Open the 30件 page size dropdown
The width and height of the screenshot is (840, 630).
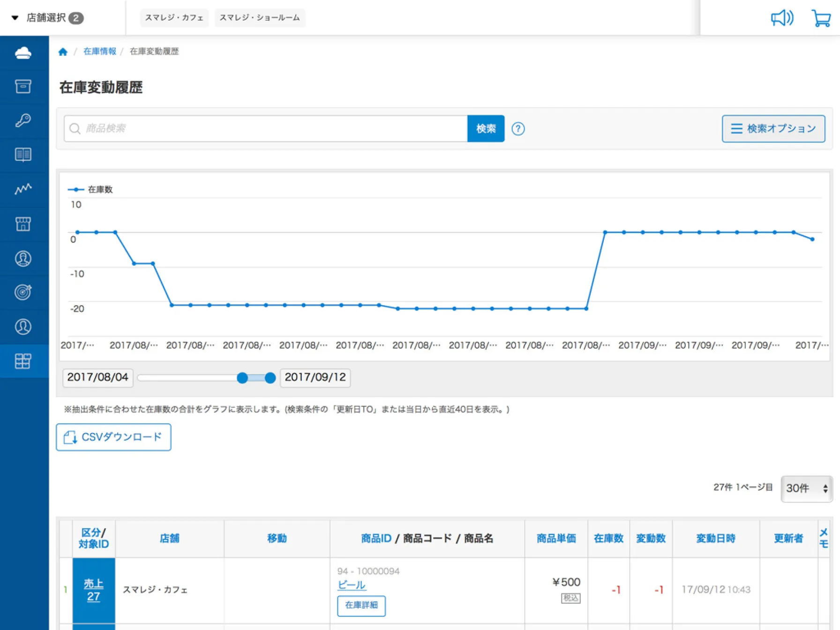click(806, 488)
